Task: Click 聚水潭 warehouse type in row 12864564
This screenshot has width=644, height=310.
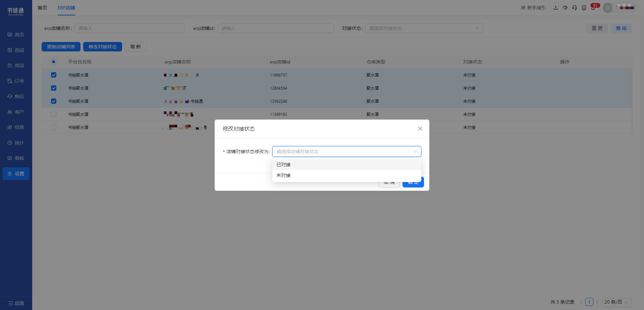Action: [373, 88]
